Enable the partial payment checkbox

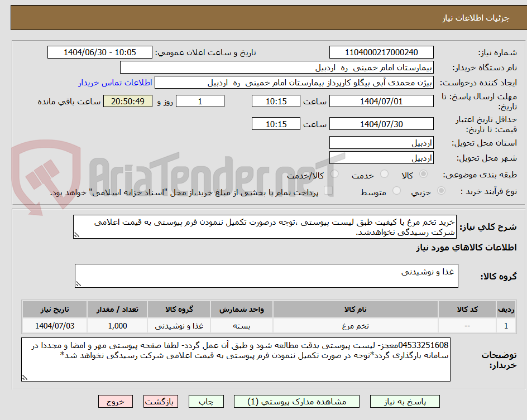pos(328,191)
